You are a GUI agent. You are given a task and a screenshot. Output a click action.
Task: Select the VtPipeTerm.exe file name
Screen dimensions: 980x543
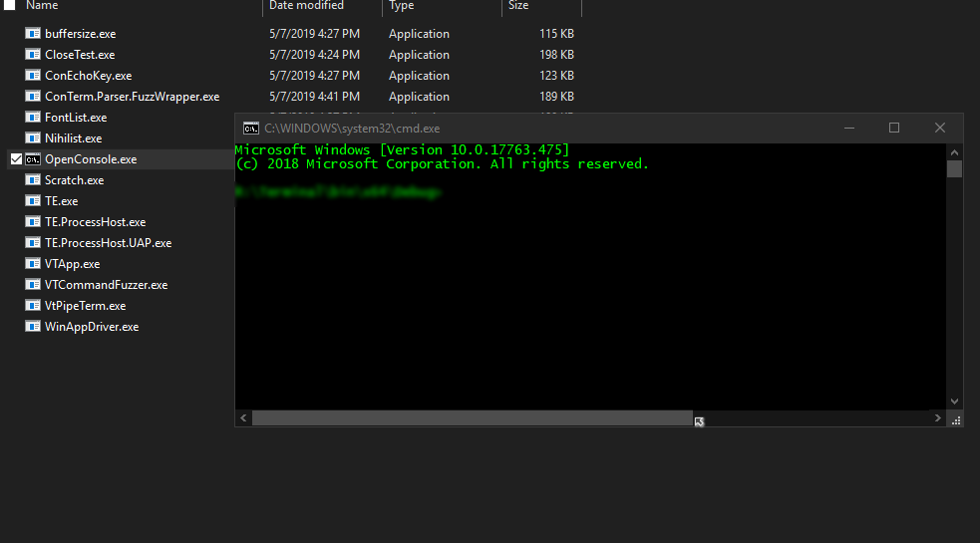(x=85, y=306)
